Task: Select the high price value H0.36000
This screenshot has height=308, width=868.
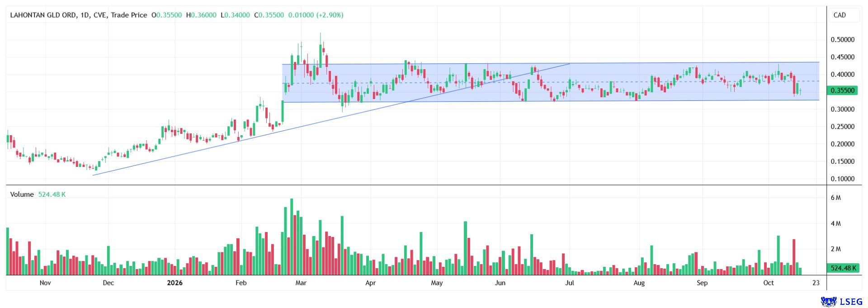Action: (x=201, y=15)
